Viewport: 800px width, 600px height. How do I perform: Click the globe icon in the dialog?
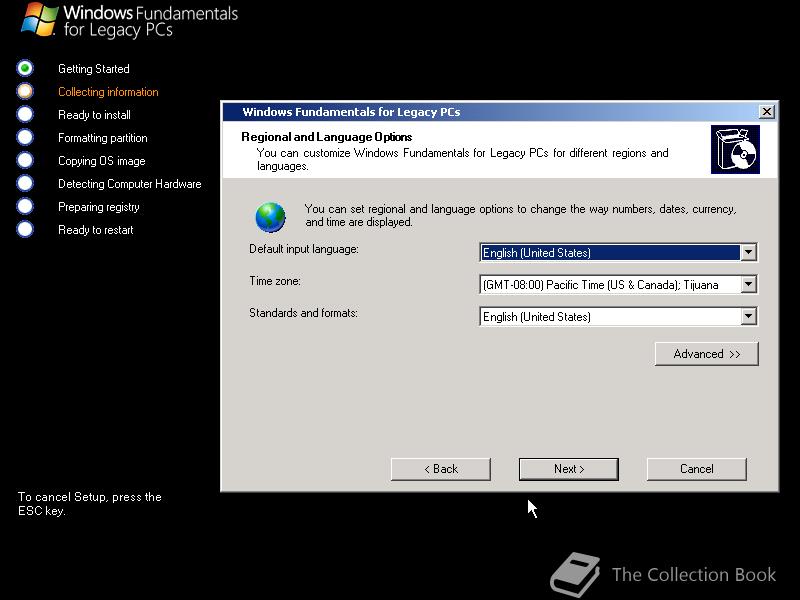coord(270,217)
